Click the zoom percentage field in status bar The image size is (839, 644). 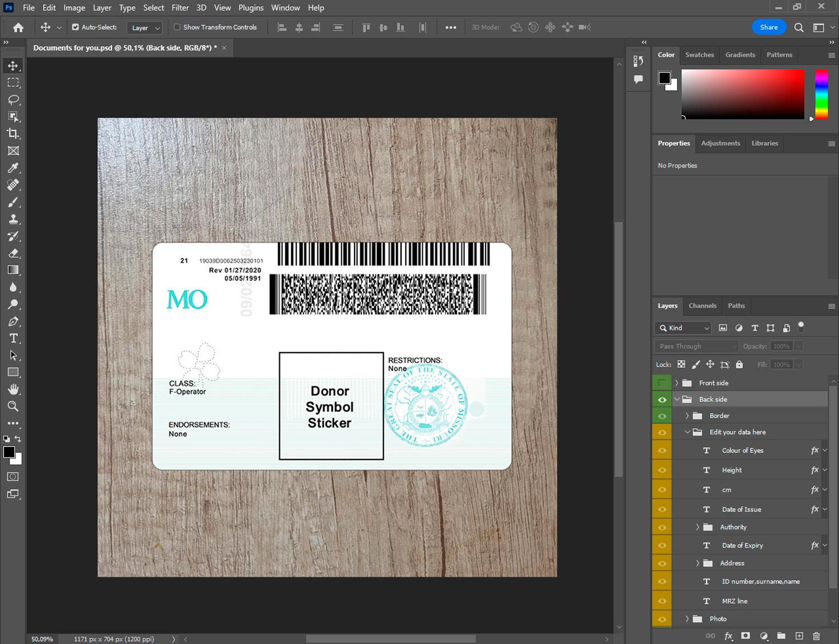coord(43,639)
